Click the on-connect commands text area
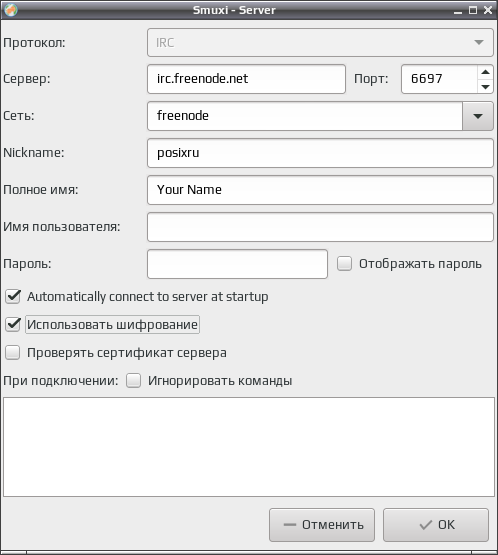Screen dimensions: 498x555 pos(249,447)
